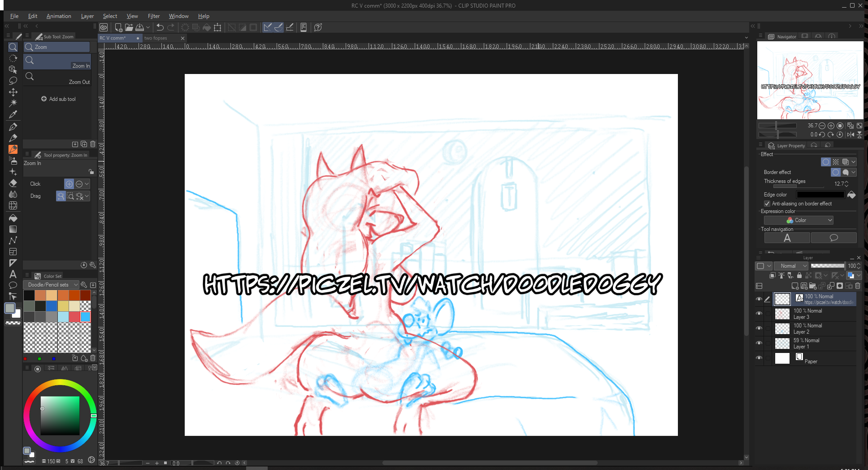Create a new raster layer
868x470 pixels.
coord(795,286)
